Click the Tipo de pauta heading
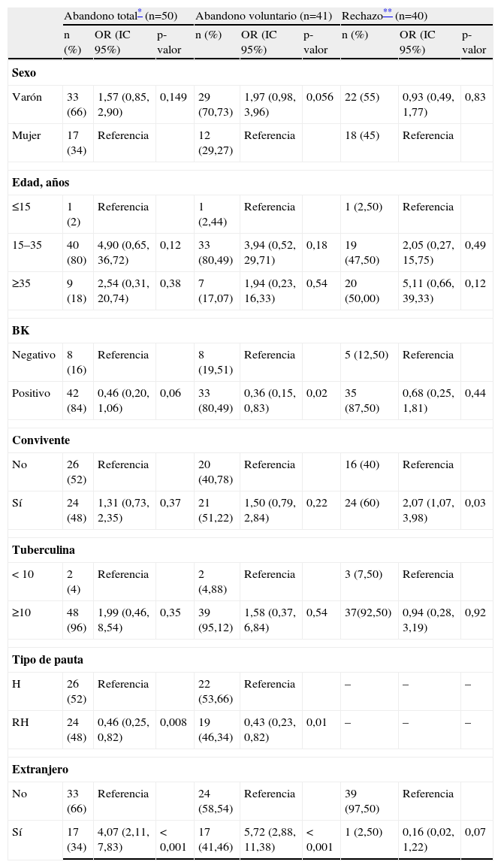The height and width of the screenshot is (868, 501). [47, 660]
